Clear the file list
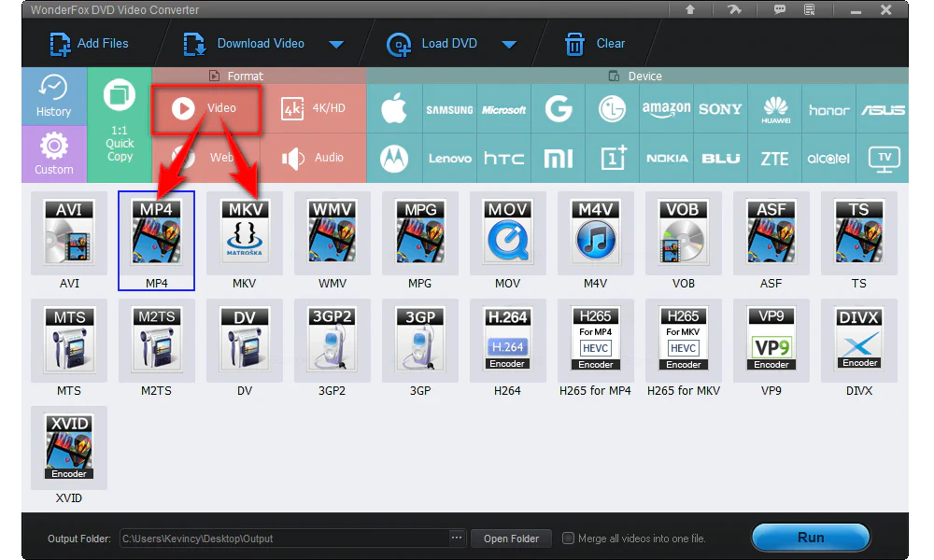The width and height of the screenshot is (934, 560). [x=594, y=44]
